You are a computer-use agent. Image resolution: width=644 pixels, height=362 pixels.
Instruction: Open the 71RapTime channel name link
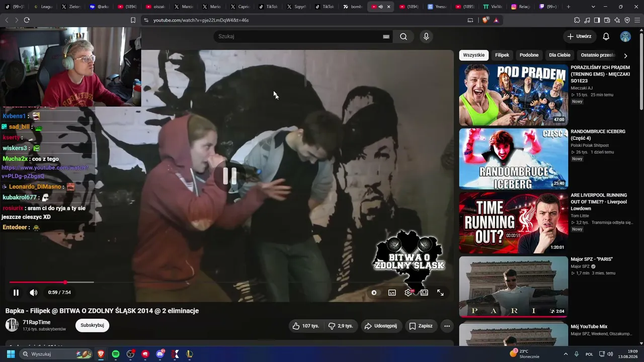click(37, 322)
